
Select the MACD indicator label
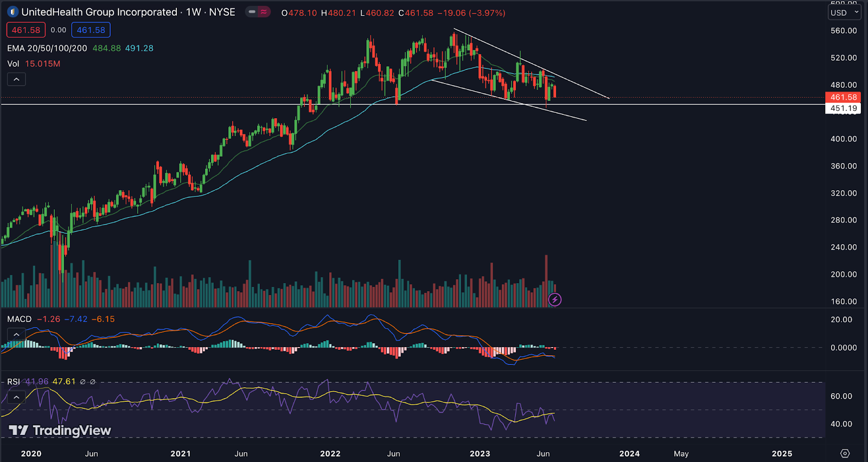(19, 319)
